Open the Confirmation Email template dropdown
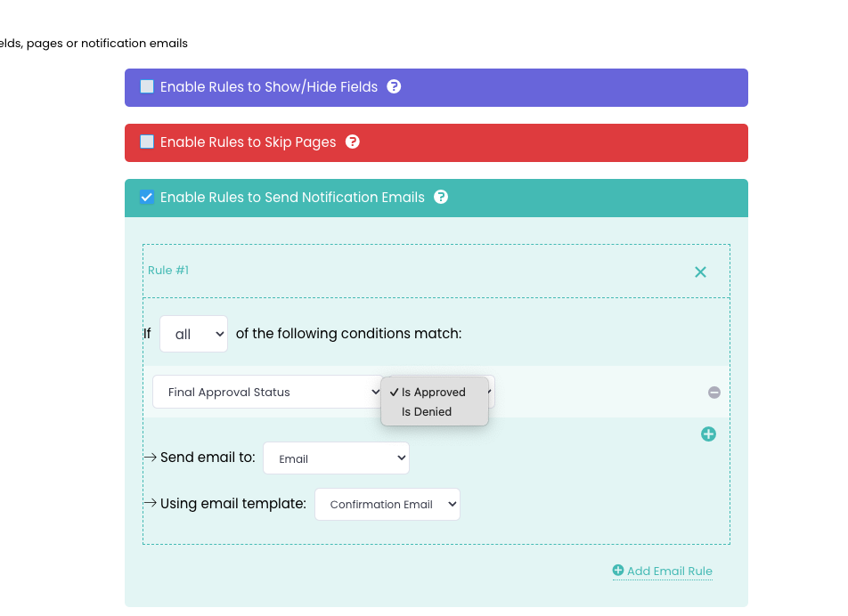This screenshot has width=848, height=616. [x=387, y=504]
